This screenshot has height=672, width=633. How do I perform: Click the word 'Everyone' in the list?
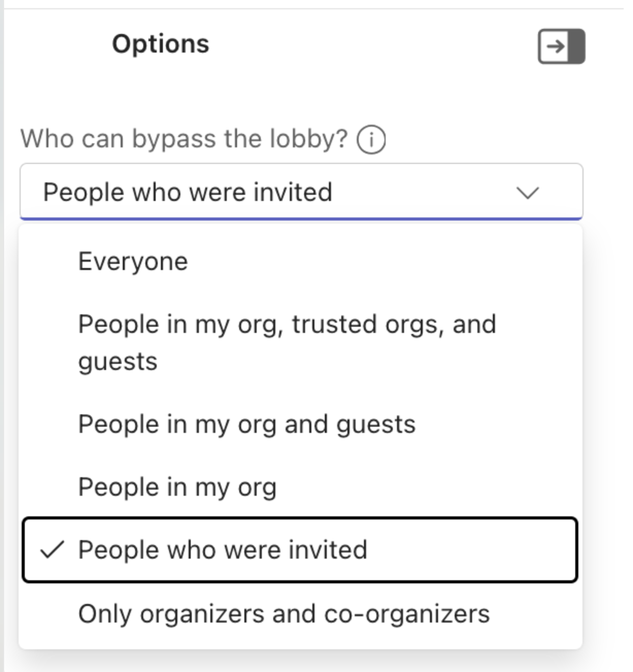click(x=133, y=261)
